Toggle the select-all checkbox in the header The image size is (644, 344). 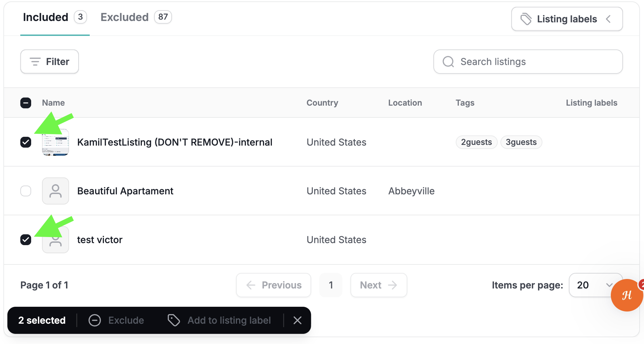[x=26, y=103]
